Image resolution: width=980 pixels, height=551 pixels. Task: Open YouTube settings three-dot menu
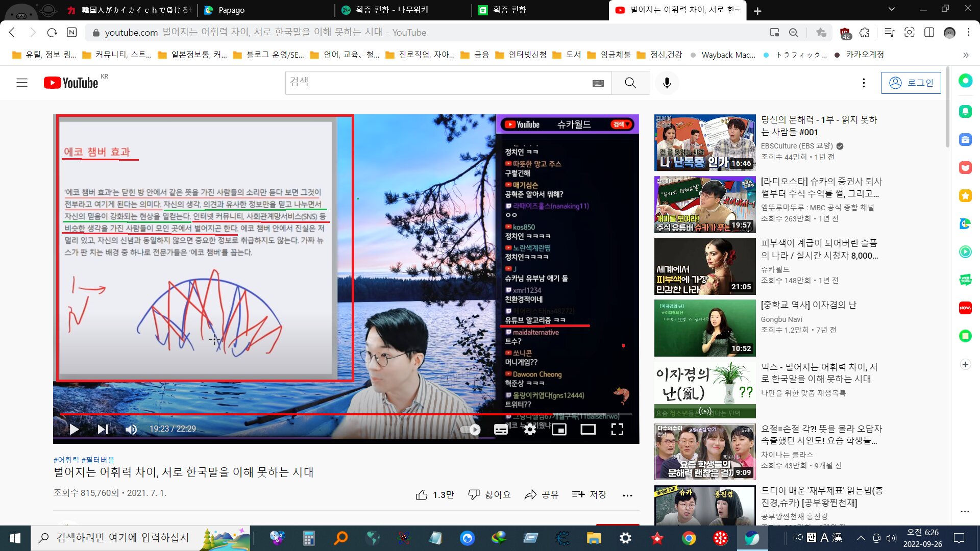coord(864,83)
